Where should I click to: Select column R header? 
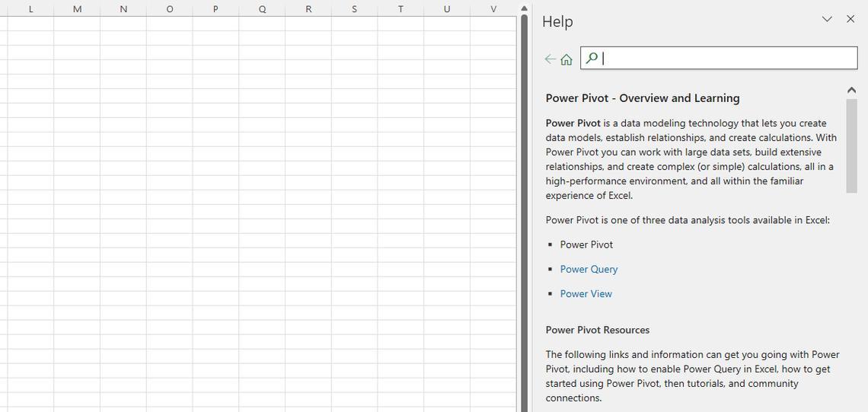[308, 9]
